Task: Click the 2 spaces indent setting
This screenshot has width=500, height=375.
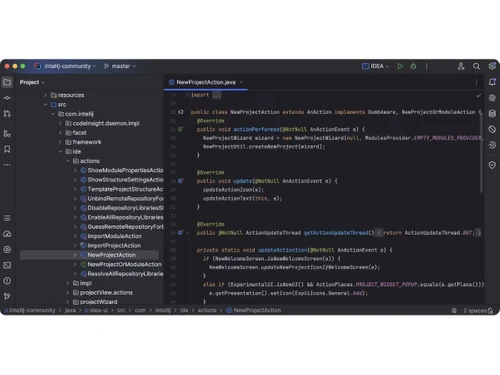Action: (475, 311)
